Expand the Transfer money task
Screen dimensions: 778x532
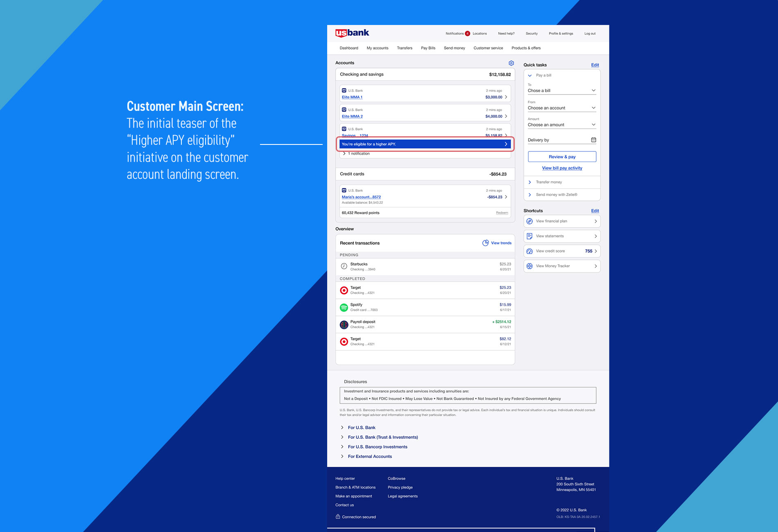coord(529,182)
